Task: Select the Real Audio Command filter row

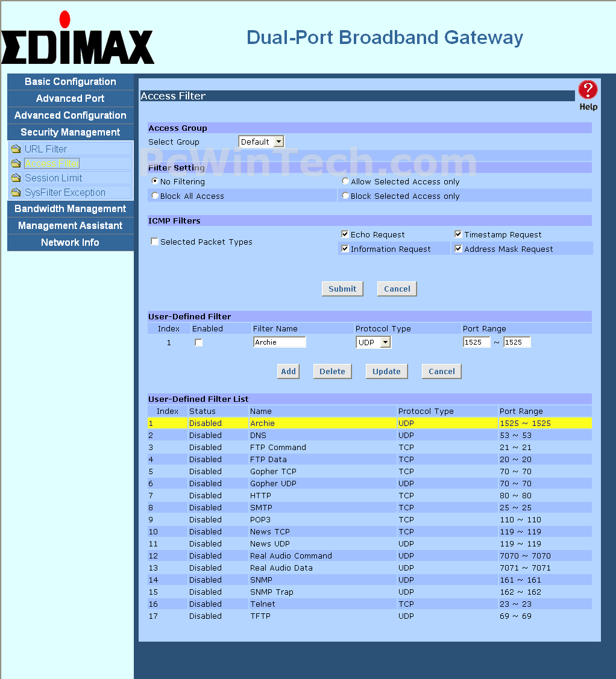Action: [369, 556]
